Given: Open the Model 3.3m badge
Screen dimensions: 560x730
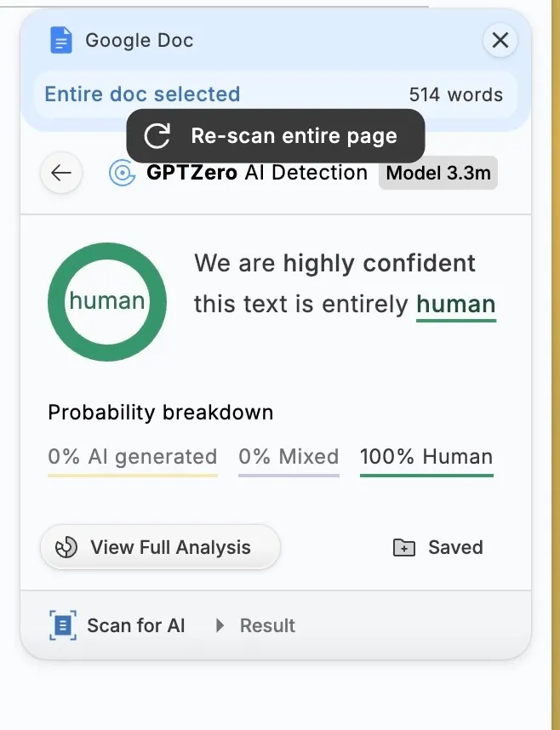Looking at the screenshot, I should [438, 174].
